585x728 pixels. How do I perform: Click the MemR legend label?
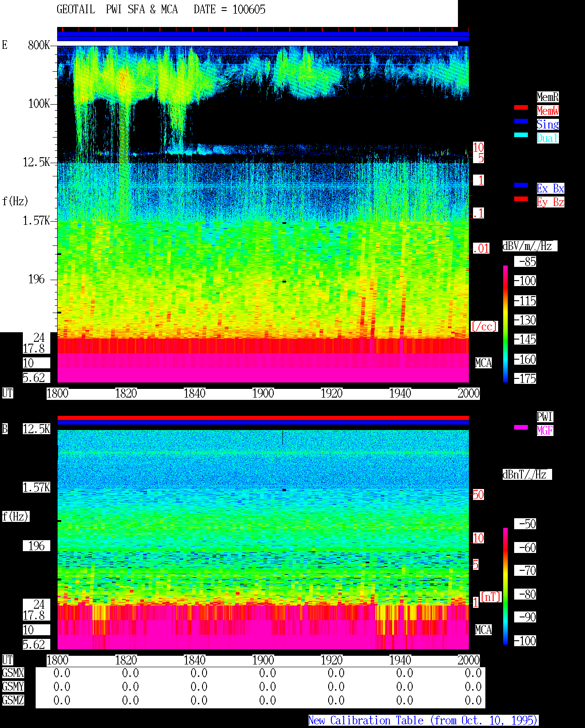(548, 97)
